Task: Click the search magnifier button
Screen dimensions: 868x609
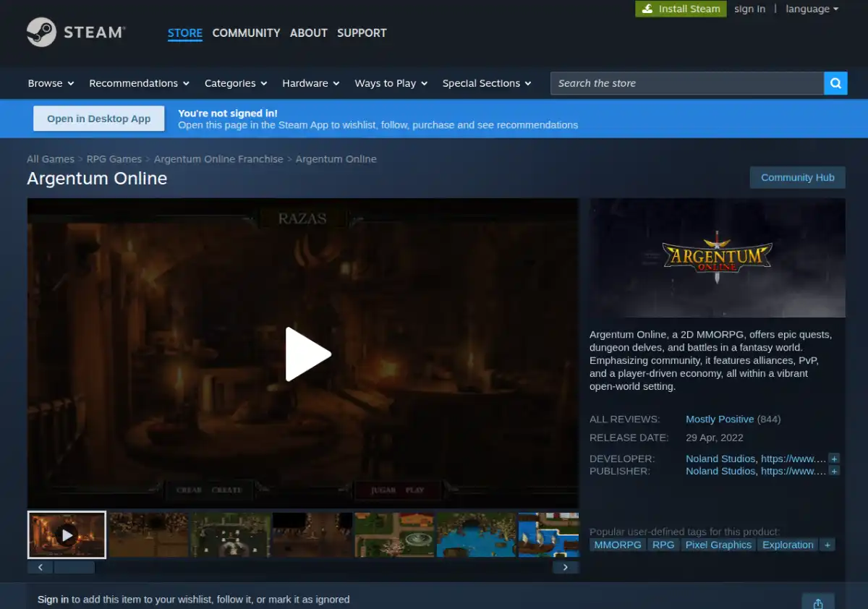Action: click(835, 83)
